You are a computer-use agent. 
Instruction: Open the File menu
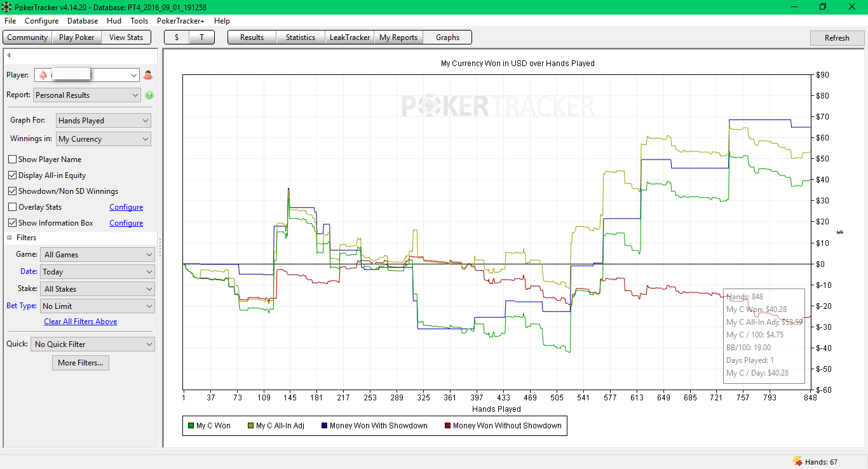tap(10, 21)
